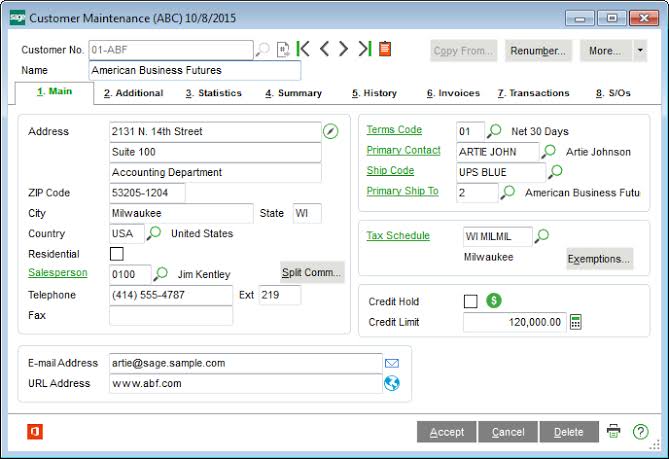Click the Salesperson link
The image size is (669, 459).
[x=58, y=273]
